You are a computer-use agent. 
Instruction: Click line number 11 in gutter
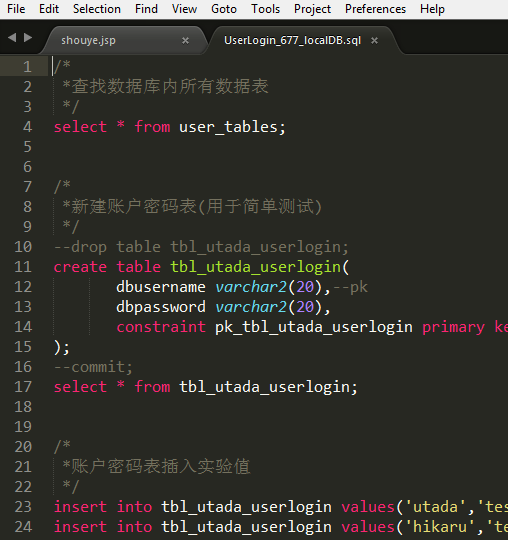pyautogui.click(x=23, y=267)
